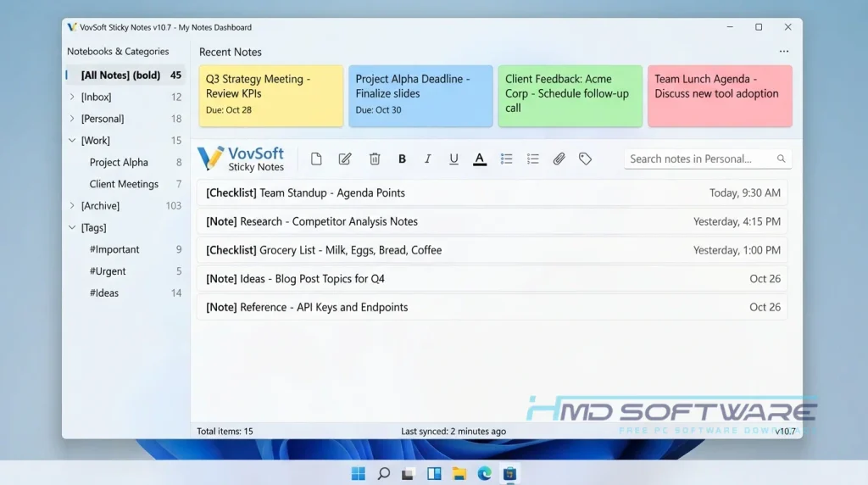The height and width of the screenshot is (485, 868).
Task: Select the [Tags] label
Action: (x=93, y=227)
